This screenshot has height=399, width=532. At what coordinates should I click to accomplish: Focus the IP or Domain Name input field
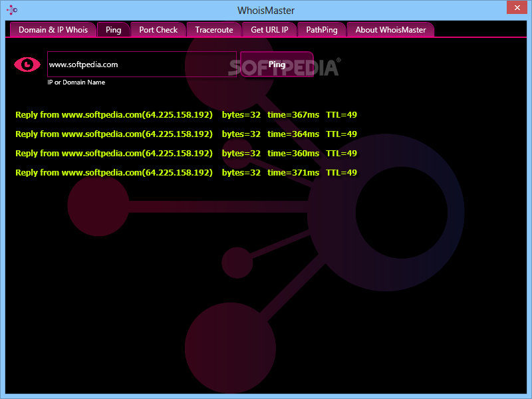click(142, 65)
